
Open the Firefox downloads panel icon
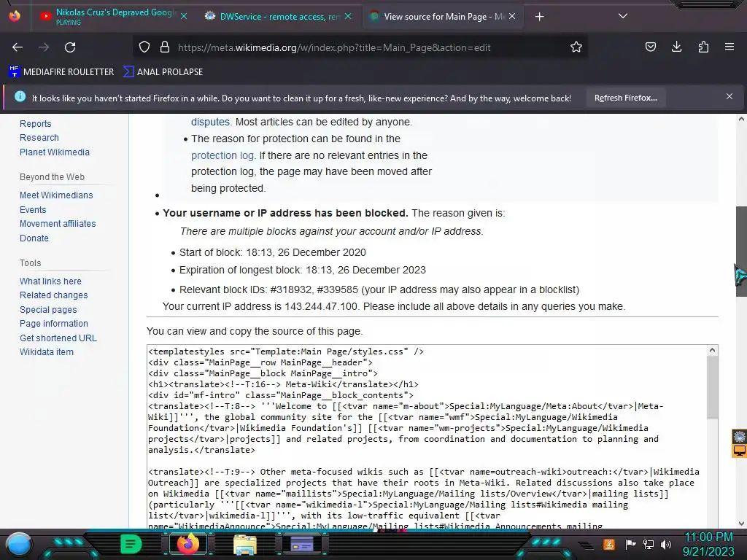pyautogui.click(x=676, y=47)
